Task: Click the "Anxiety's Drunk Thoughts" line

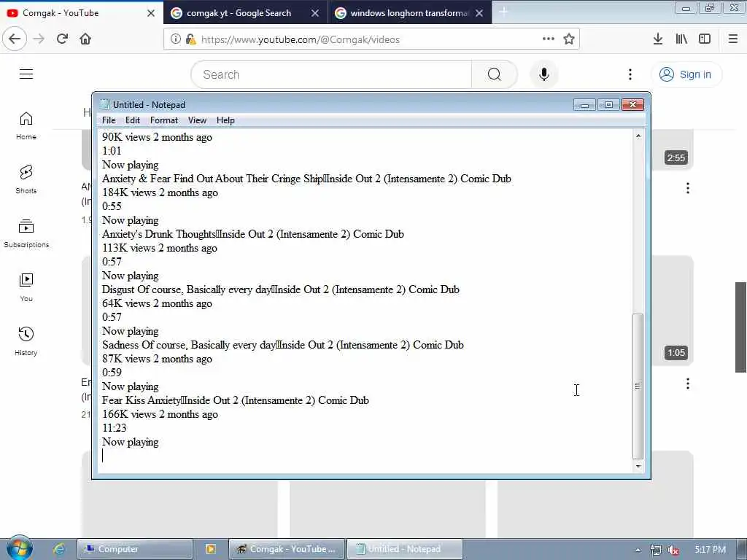Action: click(253, 234)
